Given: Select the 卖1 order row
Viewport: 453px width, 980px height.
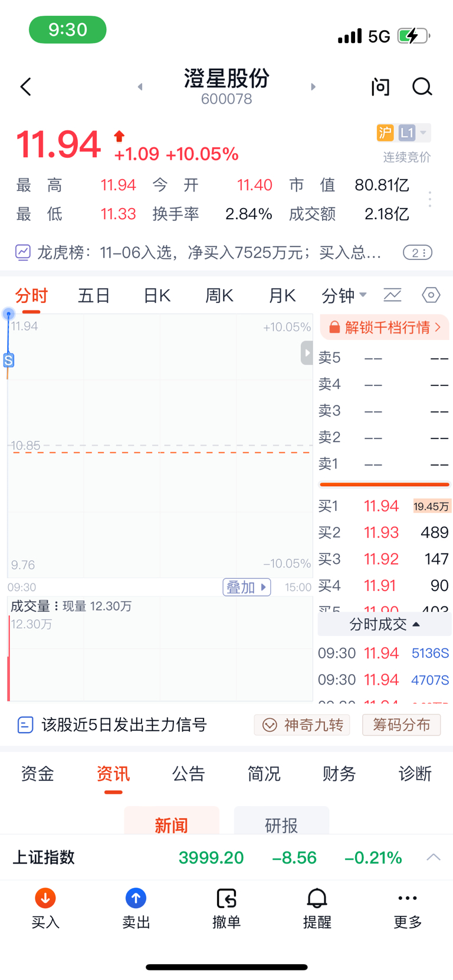Looking at the screenshot, I should click(x=385, y=464).
